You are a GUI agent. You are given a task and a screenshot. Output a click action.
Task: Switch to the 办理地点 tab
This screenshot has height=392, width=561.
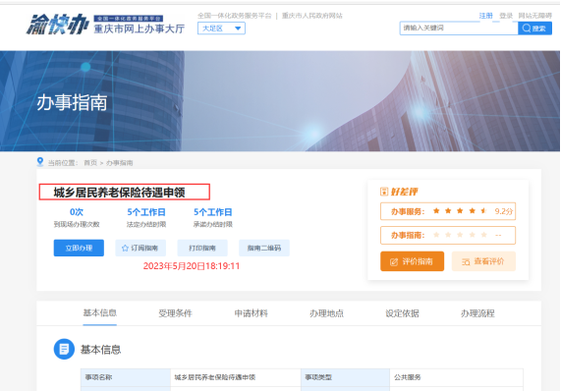click(x=326, y=313)
